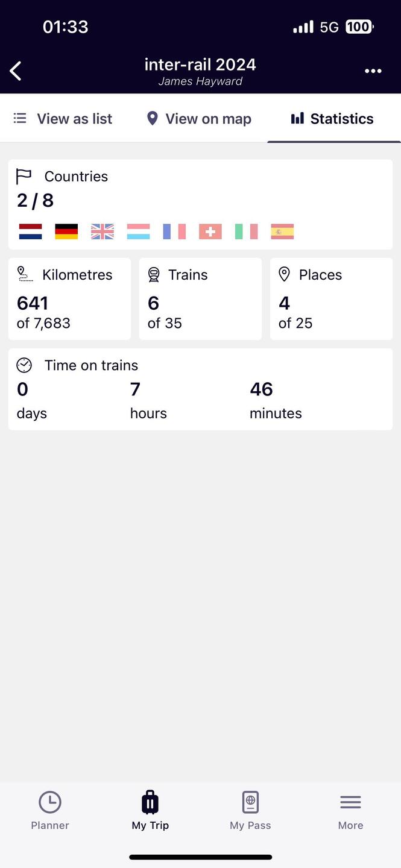Tap the France flag icon

click(x=174, y=231)
